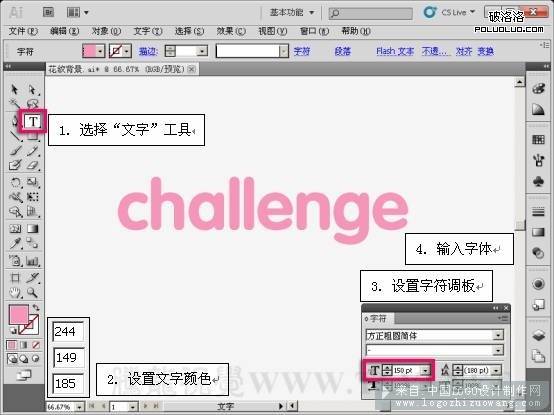Open the 文件 (File) menu
Image resolution: width=554 pixels, height=415 pixels.
(23, 31)
